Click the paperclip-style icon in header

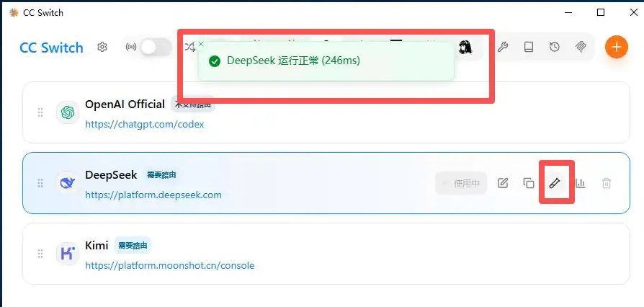[x=581, y=47]
